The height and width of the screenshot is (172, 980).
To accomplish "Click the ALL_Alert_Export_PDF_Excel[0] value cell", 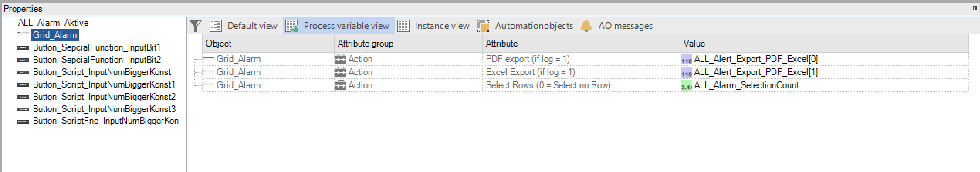I will (x=824, y=59).
